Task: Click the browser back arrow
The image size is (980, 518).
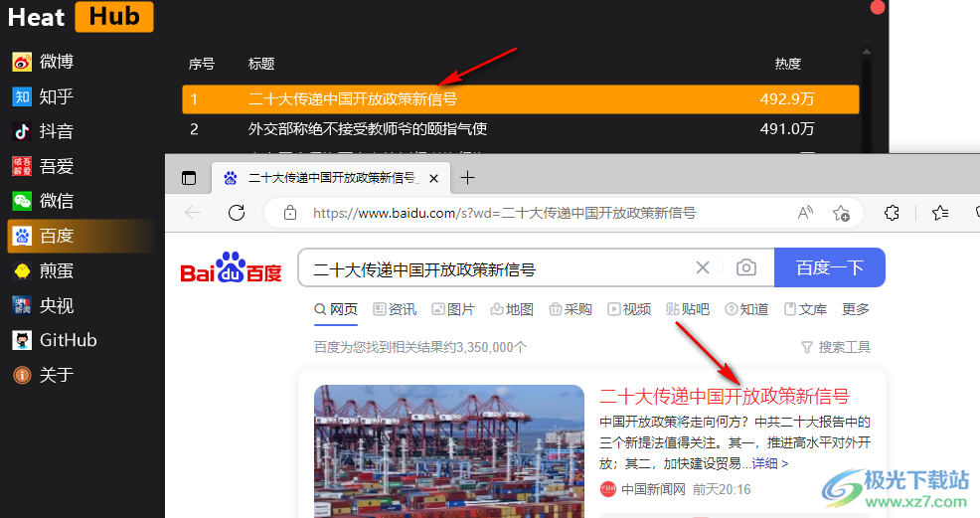Action: [193, 213]
